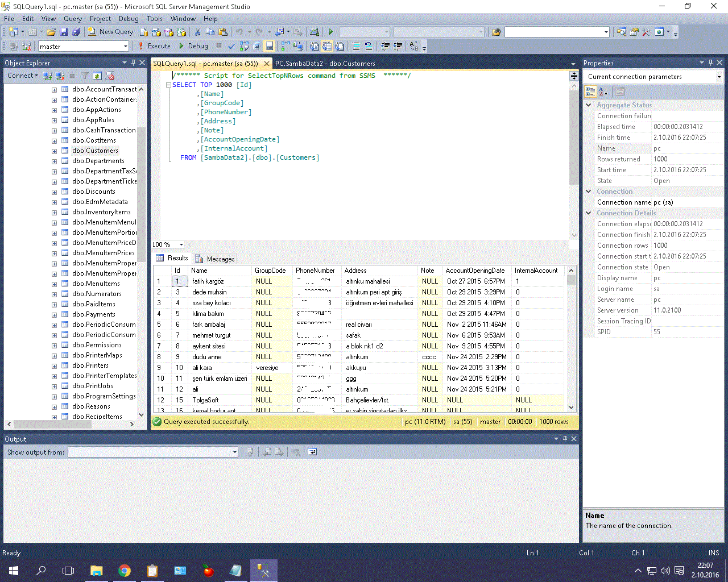Switch to the Messages tab

pos(214,259)
